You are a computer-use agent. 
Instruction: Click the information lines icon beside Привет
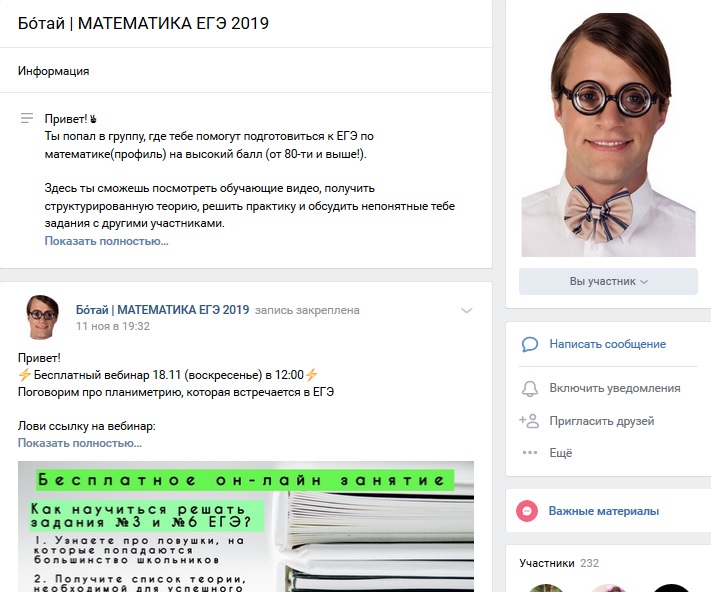(x=27, y=118)
